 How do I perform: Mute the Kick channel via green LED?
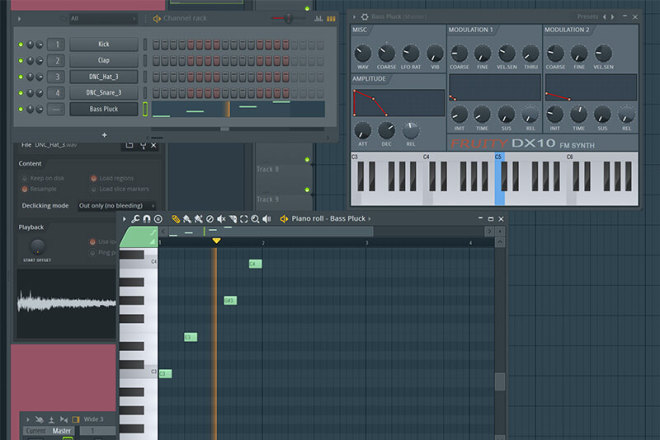point(21,44)
